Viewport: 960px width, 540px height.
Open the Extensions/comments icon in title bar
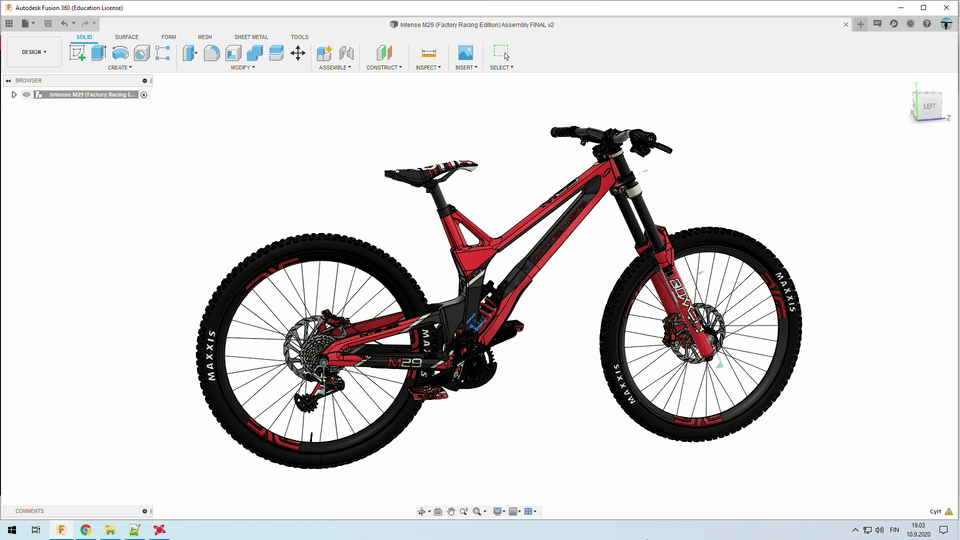pos(877,24)
